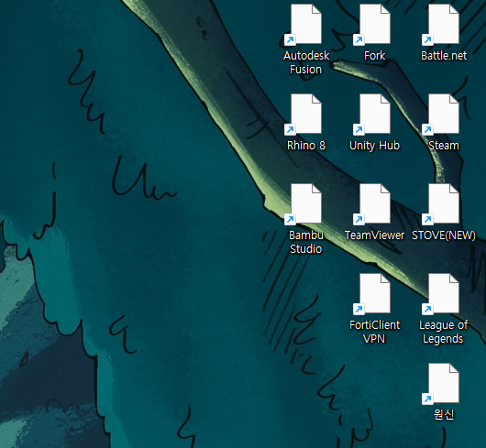The image size is (486, 448).
Task: Click the FortiClient VPN shortcut icon
Action: click(372, 294)
